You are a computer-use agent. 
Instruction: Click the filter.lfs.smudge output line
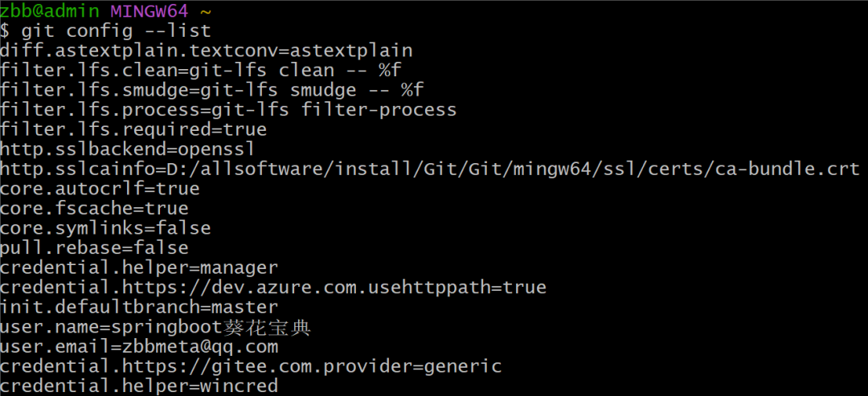[211, 90]
